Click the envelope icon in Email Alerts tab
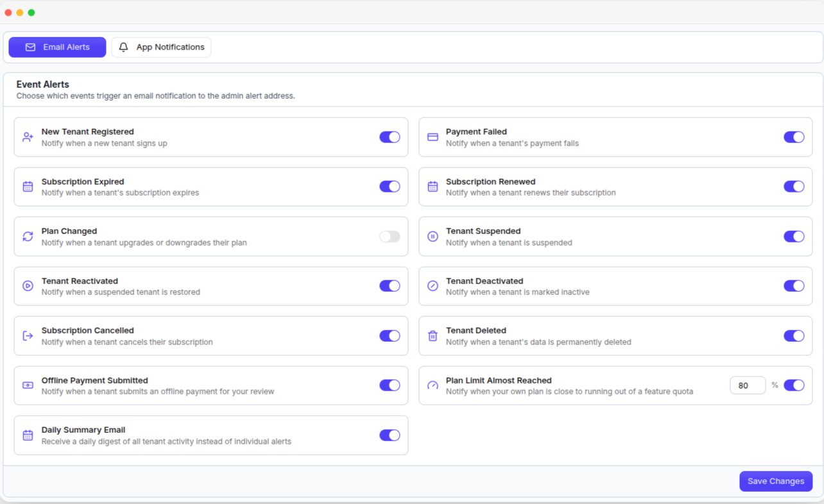The width and height of the screenshot is (824, 504). point(30,47)
